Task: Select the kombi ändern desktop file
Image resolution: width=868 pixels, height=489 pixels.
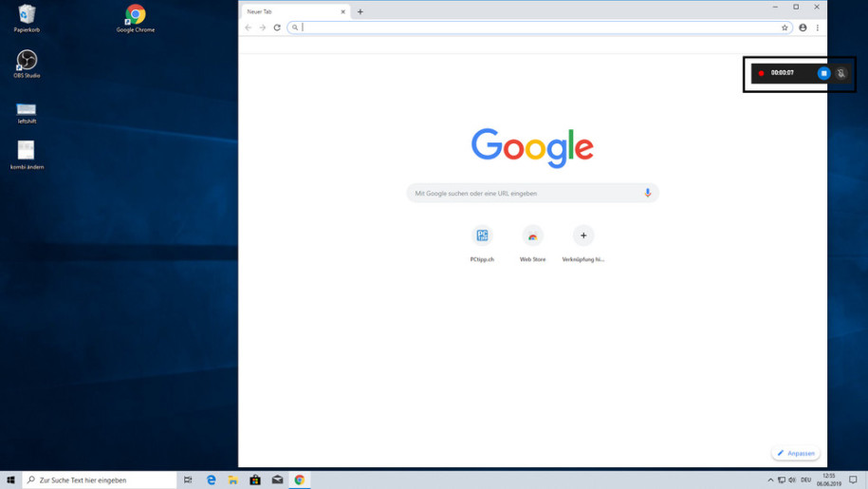Action: [27, 155]
